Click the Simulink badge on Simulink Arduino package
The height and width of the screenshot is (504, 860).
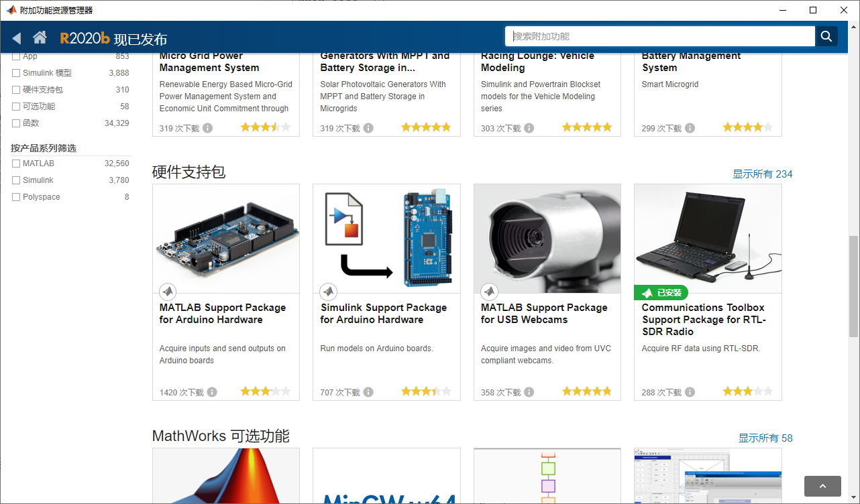click(x=329, y=292)
